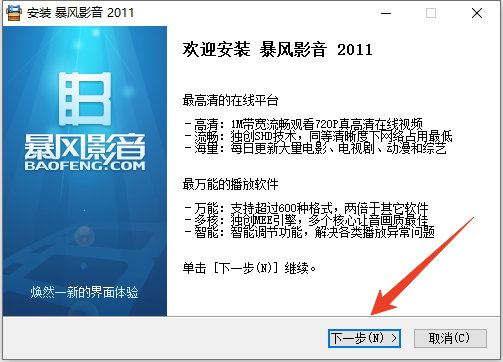The image size is (503, 362).
Task: Click the line starting with 高清: 1M带宽流畅观看
Action: pyautogui.click(x=303, y=124)
